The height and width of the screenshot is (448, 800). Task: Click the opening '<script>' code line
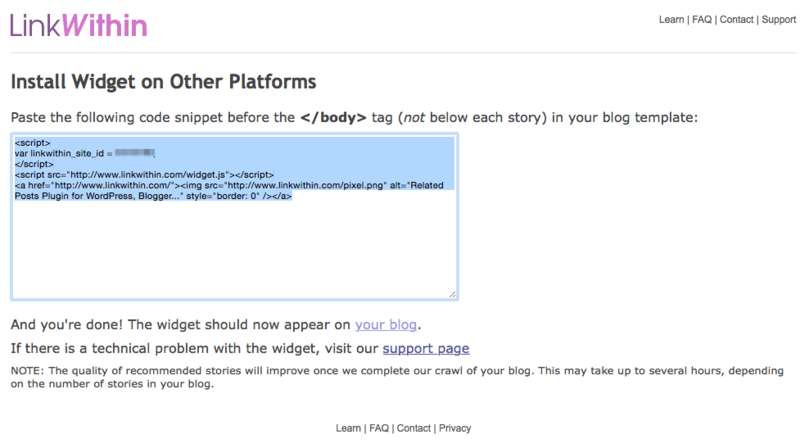tap(33, 143)
